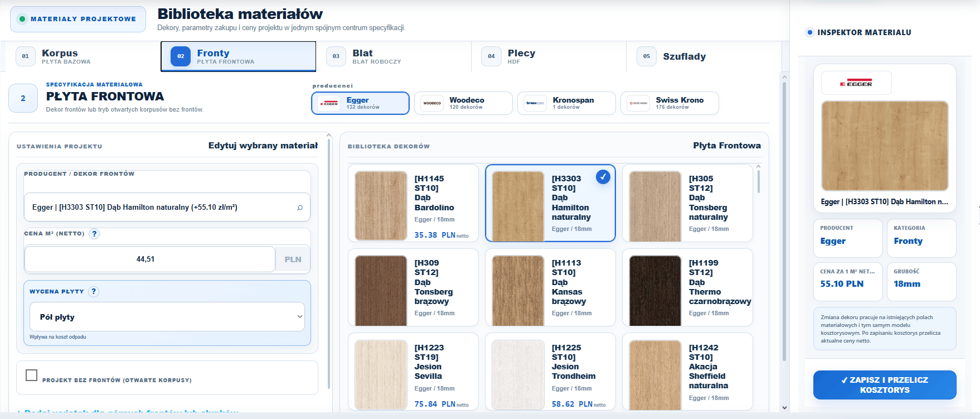Click the Materiały Projektowe button
Image resolution: width=980 pixels, height=419 pixels.
pyautogui.click(x=78, y=19)
